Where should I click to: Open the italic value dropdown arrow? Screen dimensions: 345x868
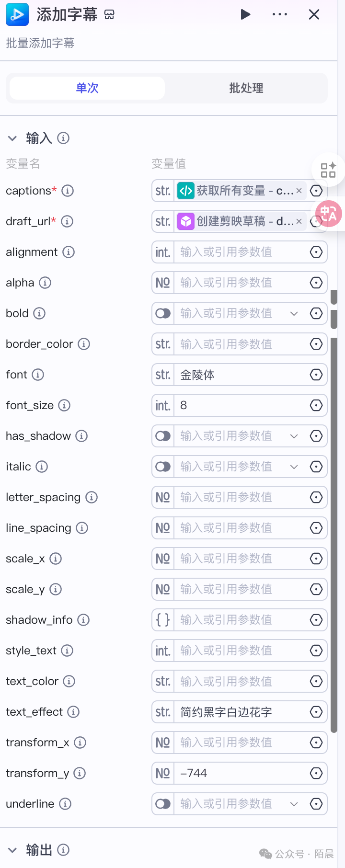(294, 467)
